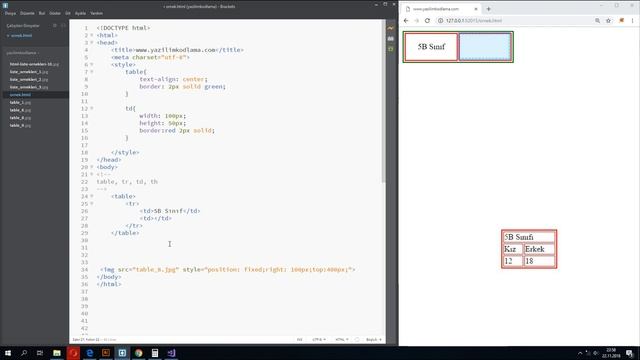The image size is (640, 360).
Task: Open working files settings gear icon
Action: 55,25
